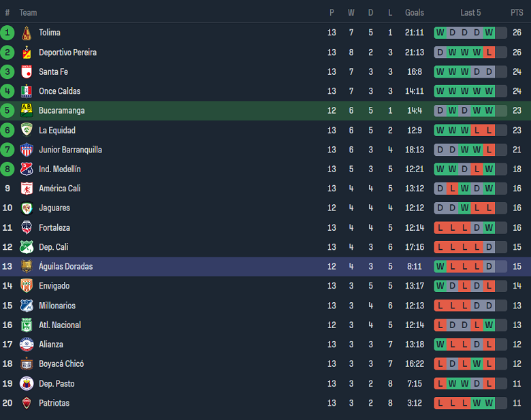
Task: Click the Santa Fe team badge
Action: click(x=27, y=71)
